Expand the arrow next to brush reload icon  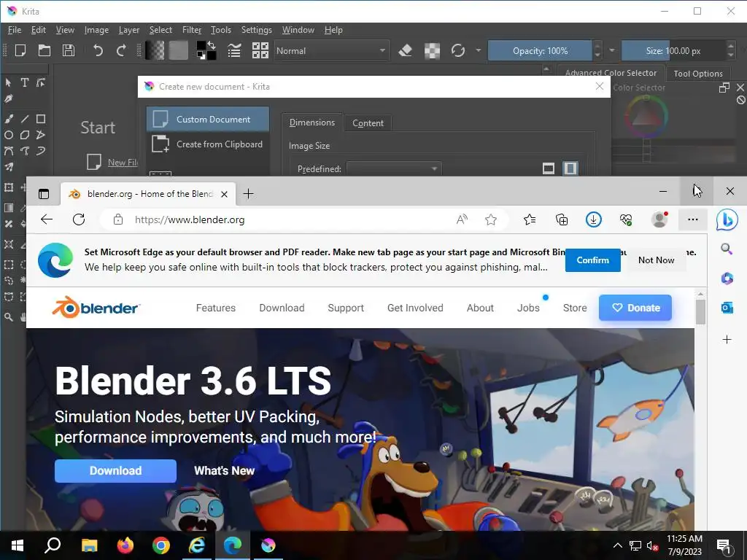point(478,50)
